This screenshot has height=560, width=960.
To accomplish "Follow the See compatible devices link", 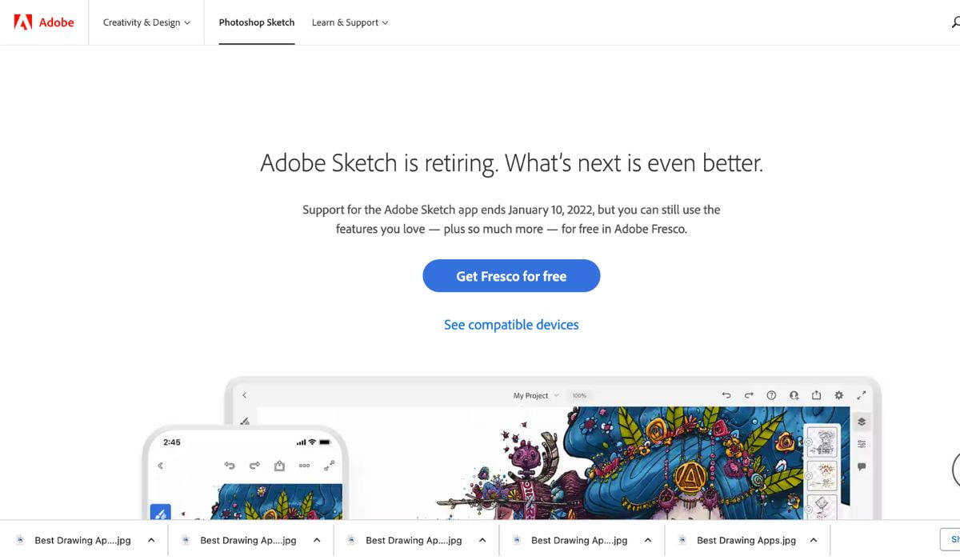I will coord(511,324).
